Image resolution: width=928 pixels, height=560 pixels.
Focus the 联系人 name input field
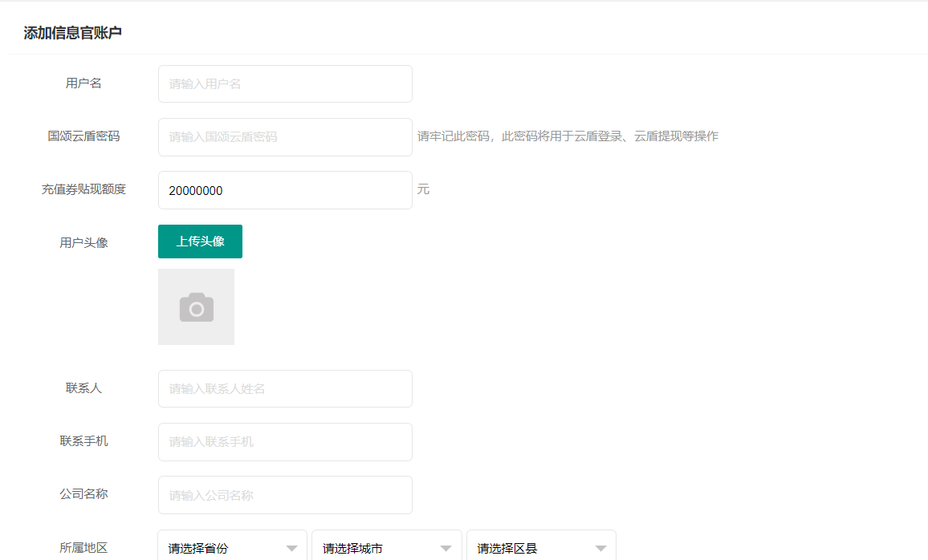(x=285, y=388)
